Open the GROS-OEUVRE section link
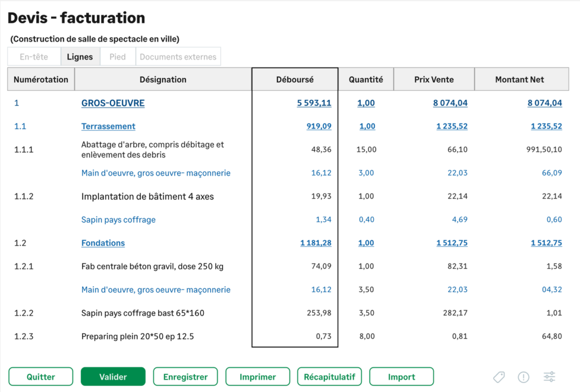Viewport: 580px width, 392px height. [x=113, y=103]
